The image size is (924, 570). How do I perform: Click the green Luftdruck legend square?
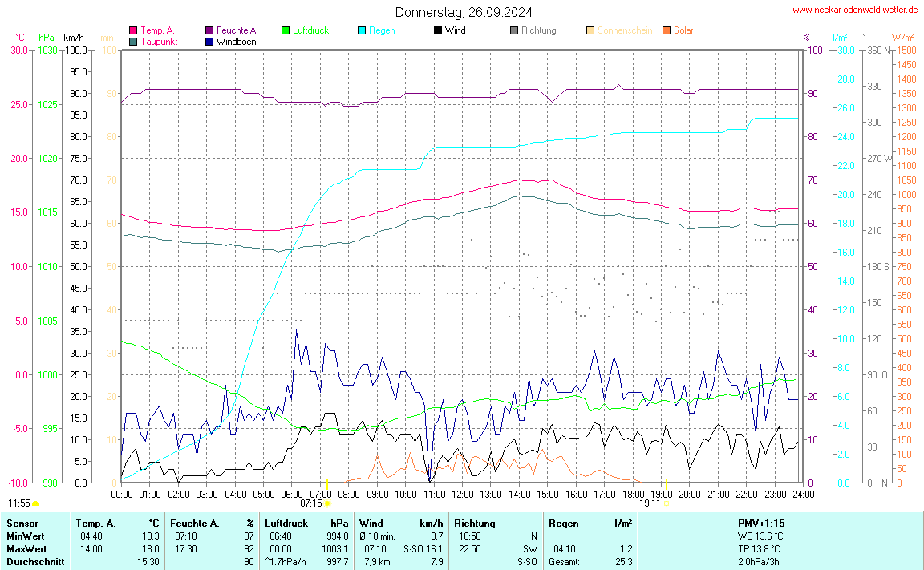click(x=286, y=30)
